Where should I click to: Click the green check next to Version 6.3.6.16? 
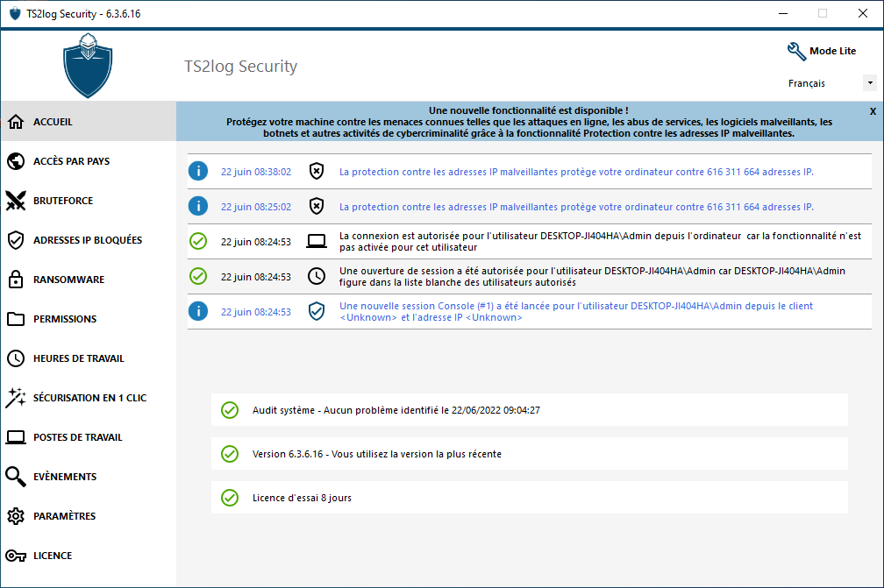230,454
